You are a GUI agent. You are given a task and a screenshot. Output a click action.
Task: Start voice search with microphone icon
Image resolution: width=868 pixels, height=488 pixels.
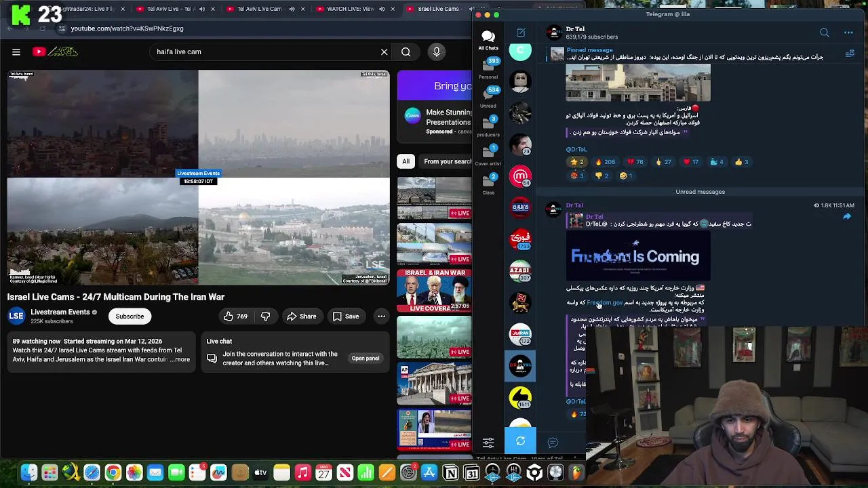(437, 52)
